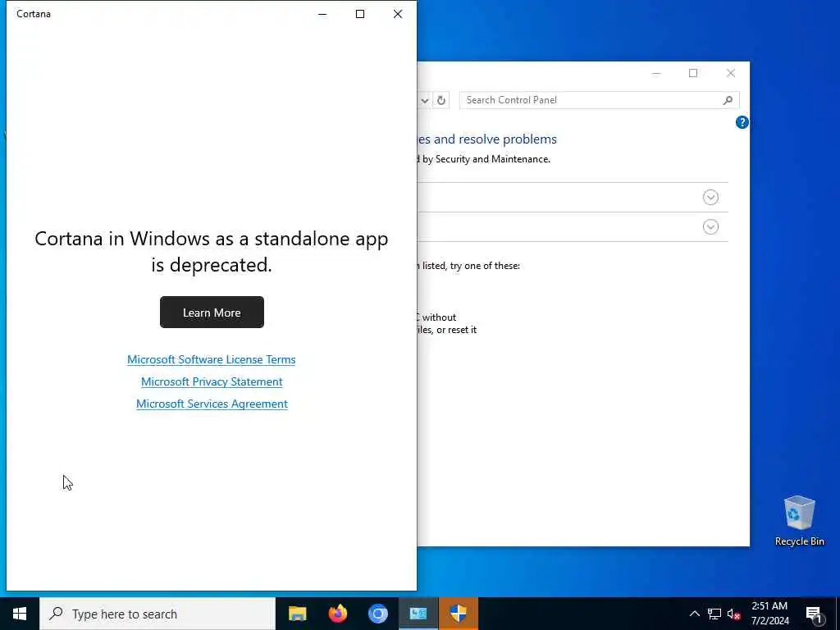This screenshot has width=840, height=630.
Task: Click the Control Panel search magnifier icon
Action: coord(728,100)
